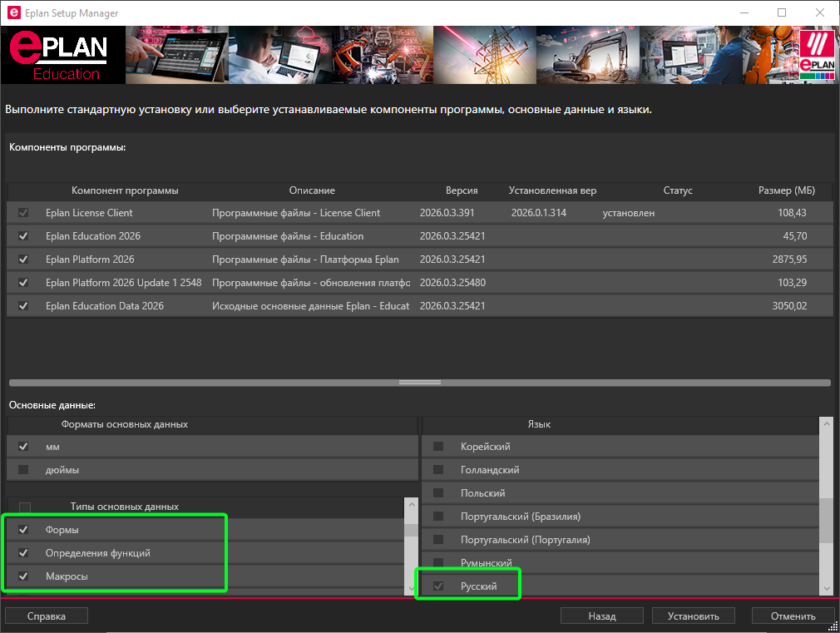Toggle the Русский language checkbox
The height and width of the screenshot is (633, 840).
coord(438,586)
